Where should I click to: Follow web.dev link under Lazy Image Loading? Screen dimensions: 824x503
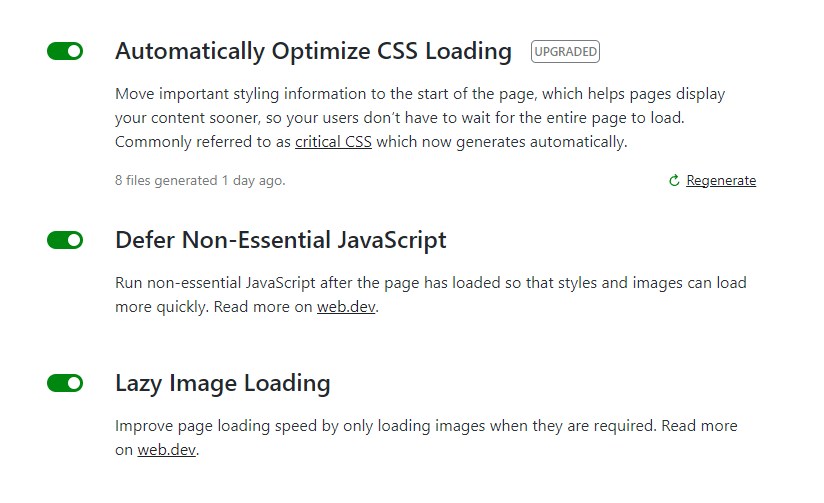167,449
